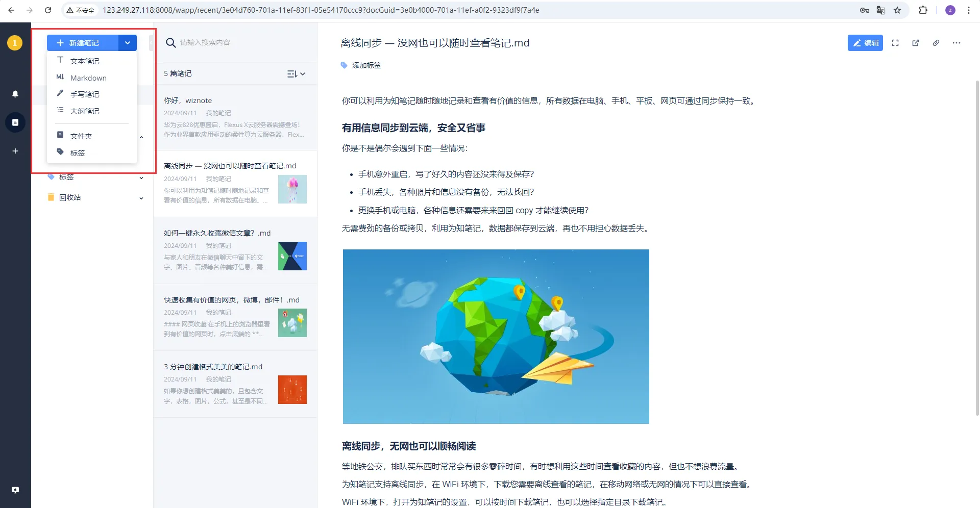Image resolution: width=980 pixels, height=508 pixels.
Task: Click the browser address bar URL
Action: pos(321,10)
